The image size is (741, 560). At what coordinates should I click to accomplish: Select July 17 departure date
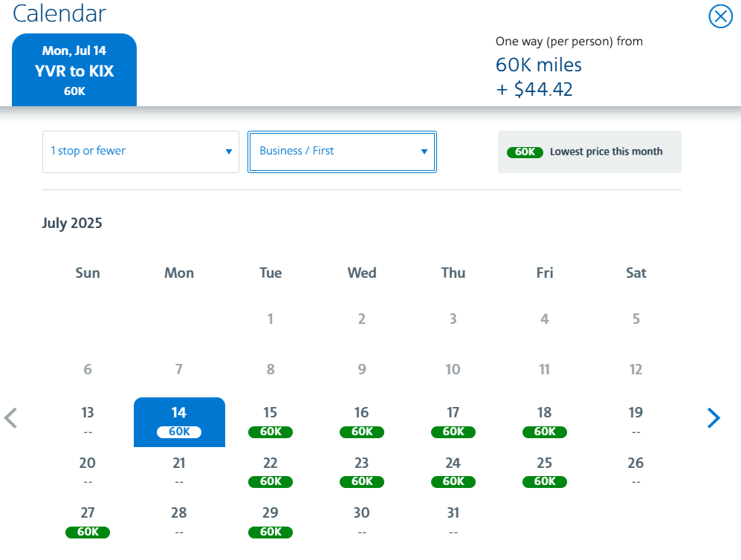(x=453, y=422)
